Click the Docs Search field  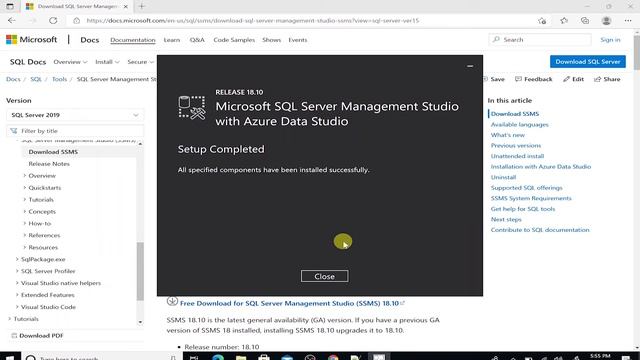pos(540,40)
